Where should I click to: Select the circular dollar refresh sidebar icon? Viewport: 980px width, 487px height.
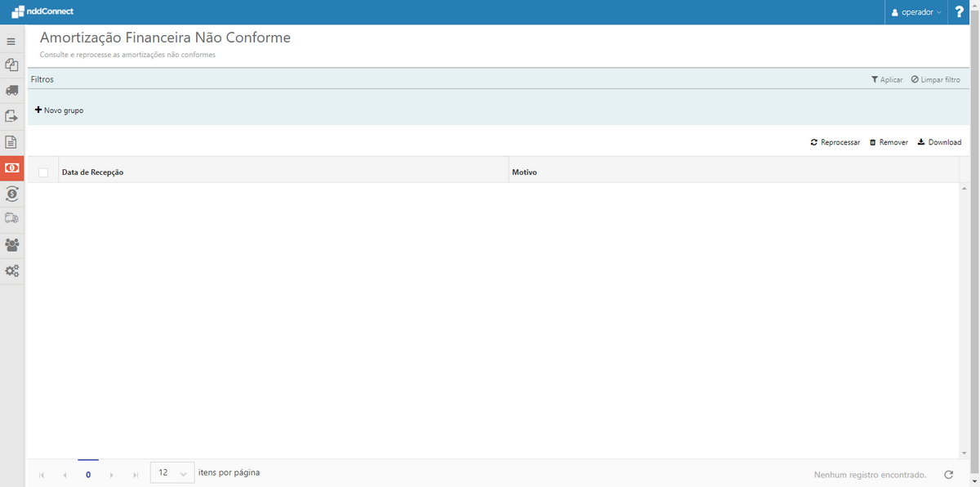(11, 194)
